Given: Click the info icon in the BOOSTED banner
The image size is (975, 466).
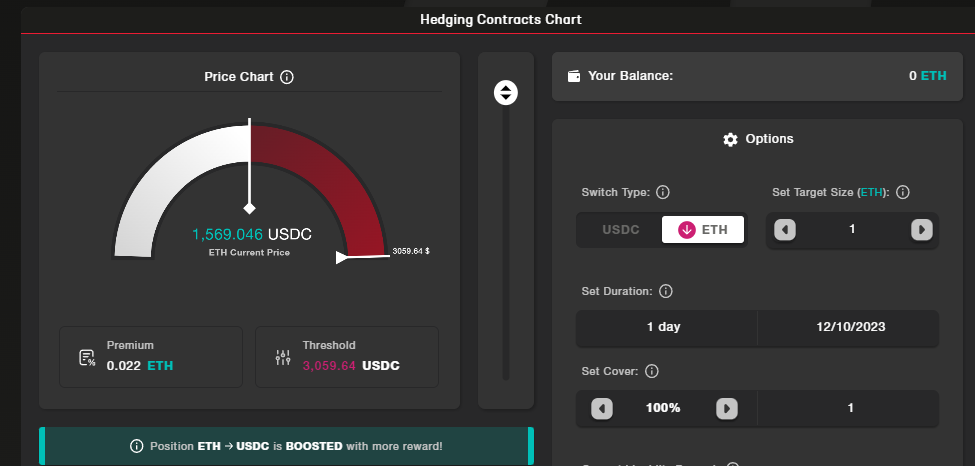Looking at the screenshot, I should tap(137, 446).
